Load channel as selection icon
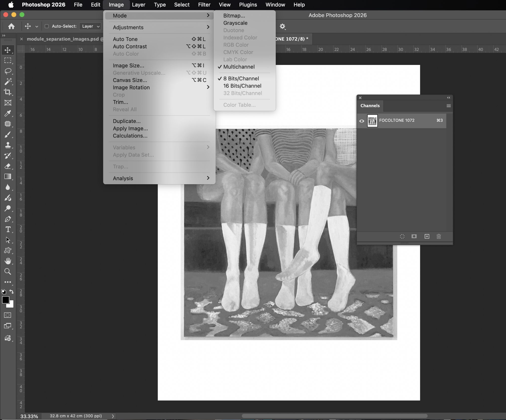 402,237
